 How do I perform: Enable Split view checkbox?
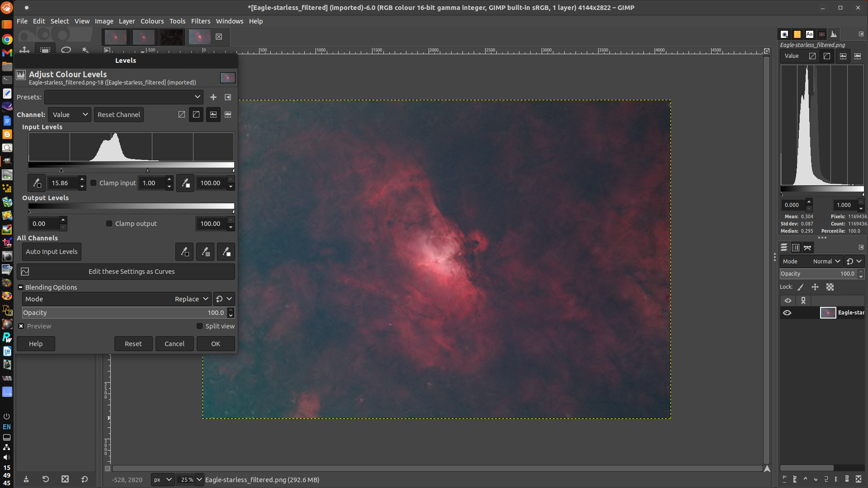[199, 326]
